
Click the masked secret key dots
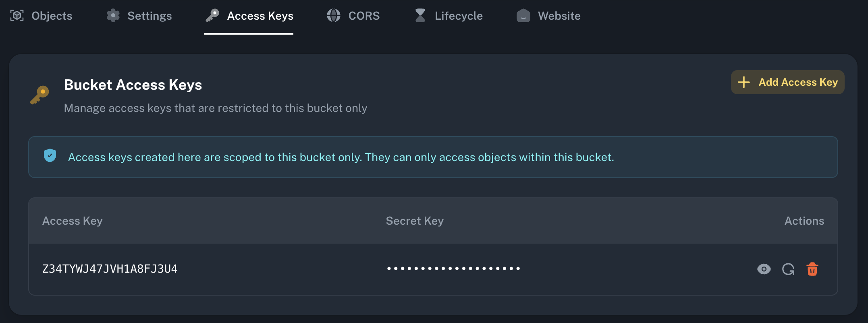(453, 269)
